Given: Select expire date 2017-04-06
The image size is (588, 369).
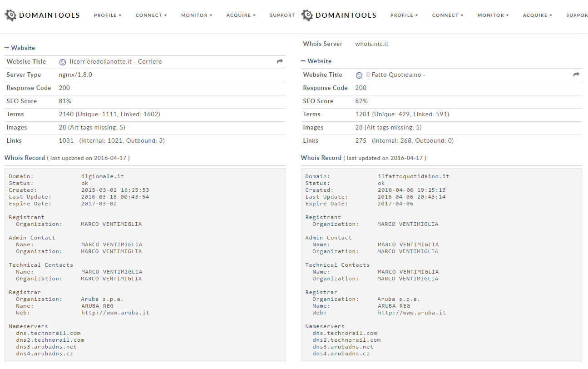Looking at the screenshot, I should click(395, 204).
